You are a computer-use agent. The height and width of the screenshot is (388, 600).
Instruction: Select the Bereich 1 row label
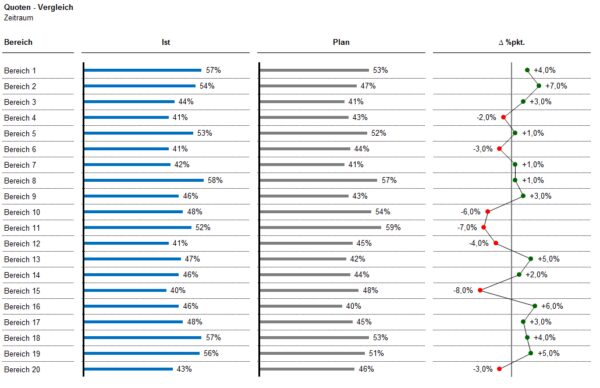(20, 71)
